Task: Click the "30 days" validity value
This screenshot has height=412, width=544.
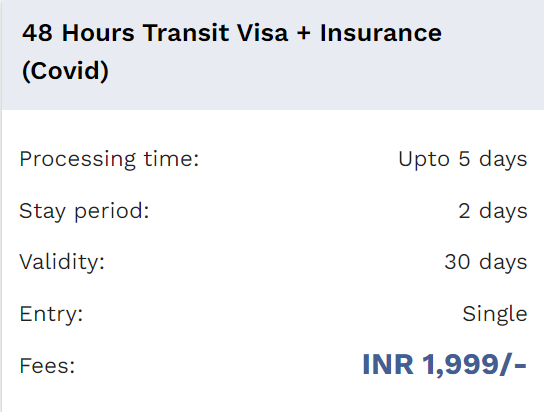Action: coord(486,262)
